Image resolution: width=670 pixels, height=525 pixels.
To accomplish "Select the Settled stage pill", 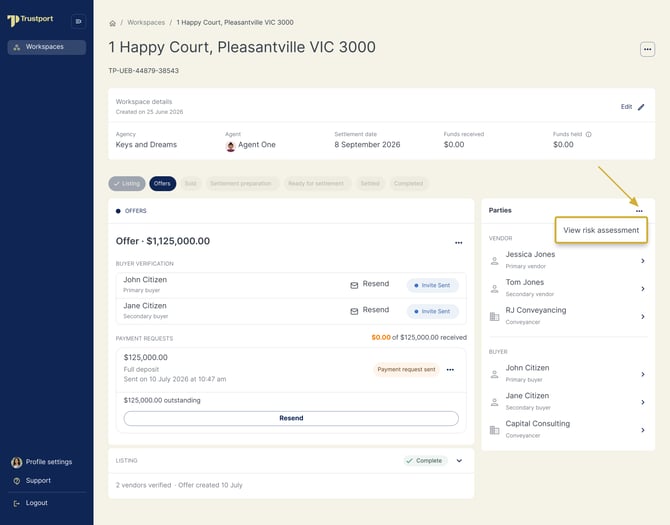I will [x=370, y=184].
